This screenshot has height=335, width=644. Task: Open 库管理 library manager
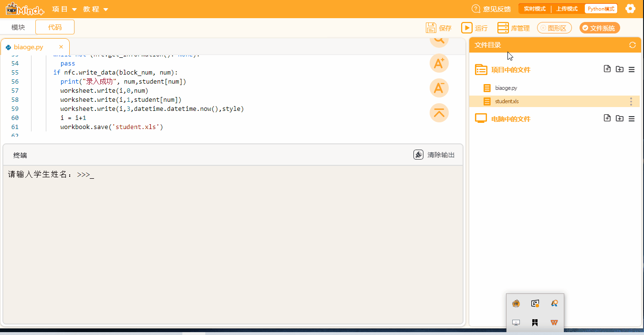514,28
